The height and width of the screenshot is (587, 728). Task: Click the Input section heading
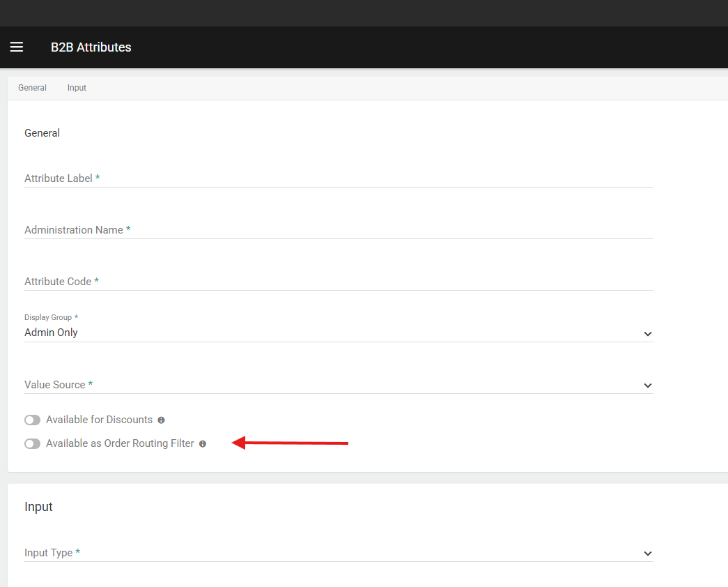[38, 507]
